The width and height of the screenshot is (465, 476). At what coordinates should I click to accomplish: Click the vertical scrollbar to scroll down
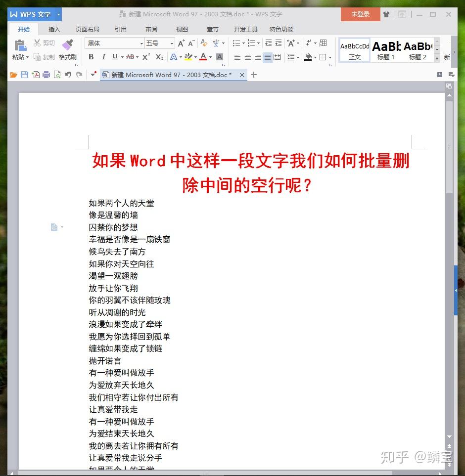[449, 371]
